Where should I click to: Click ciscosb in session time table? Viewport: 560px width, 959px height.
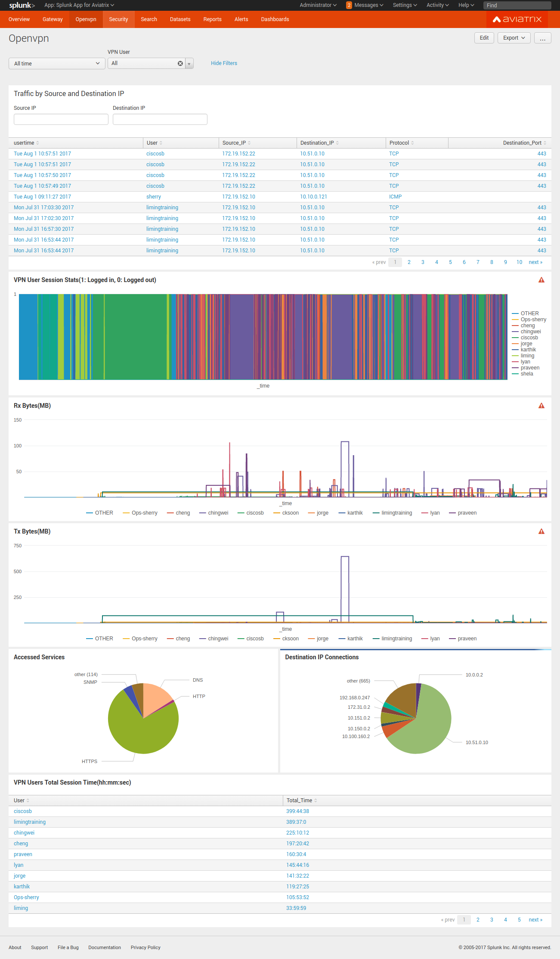[23, 811]
